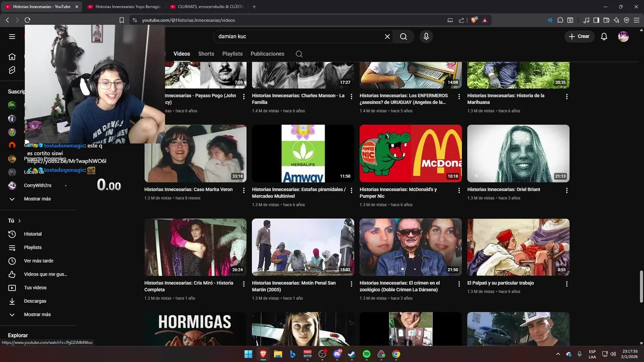This screenshot has height=362, width=644.
Task: Open Leo AI sparkle icon
Action: click(616, 20)
